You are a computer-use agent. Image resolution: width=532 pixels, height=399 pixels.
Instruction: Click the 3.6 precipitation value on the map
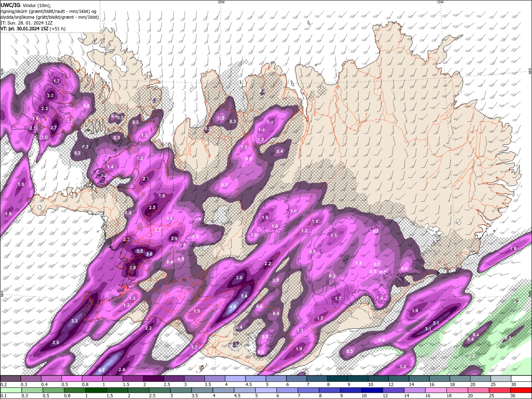[x=149, y=254]
